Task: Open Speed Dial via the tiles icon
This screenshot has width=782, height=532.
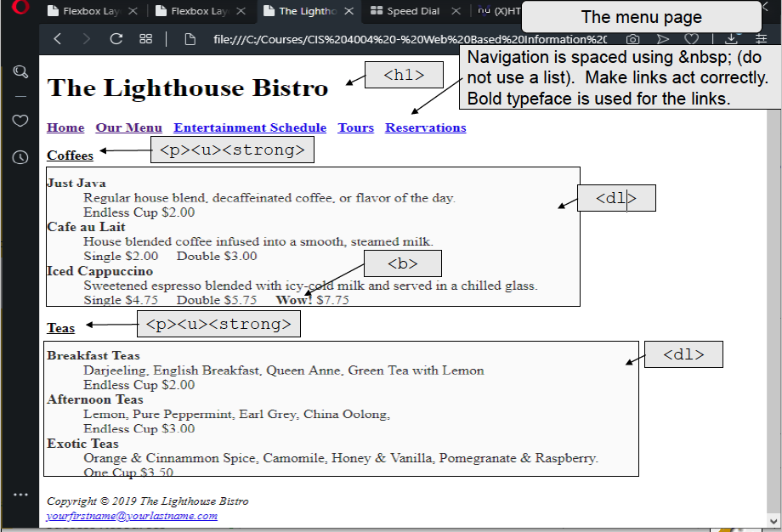Action: 145,38
